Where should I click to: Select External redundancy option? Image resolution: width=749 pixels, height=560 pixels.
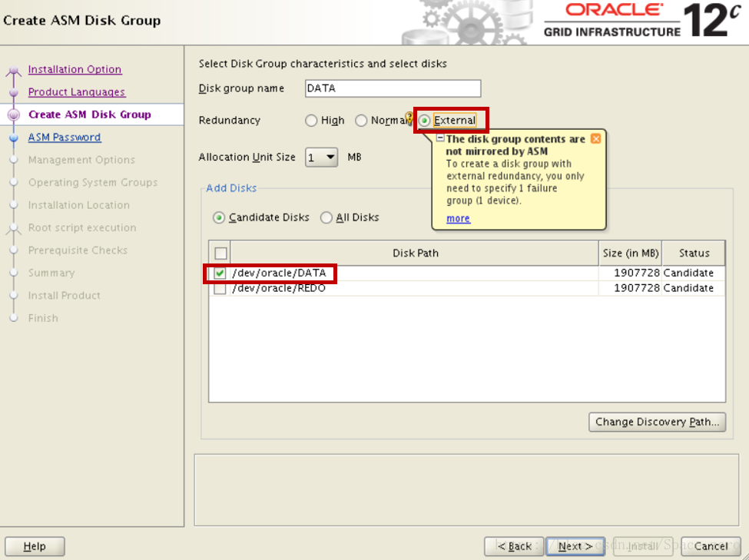424,121
